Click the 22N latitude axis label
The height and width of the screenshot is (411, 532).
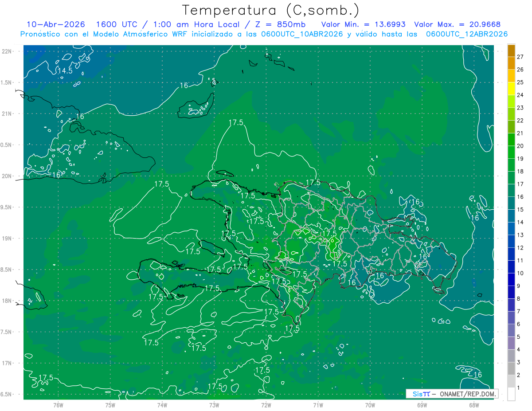coord(7,51)
